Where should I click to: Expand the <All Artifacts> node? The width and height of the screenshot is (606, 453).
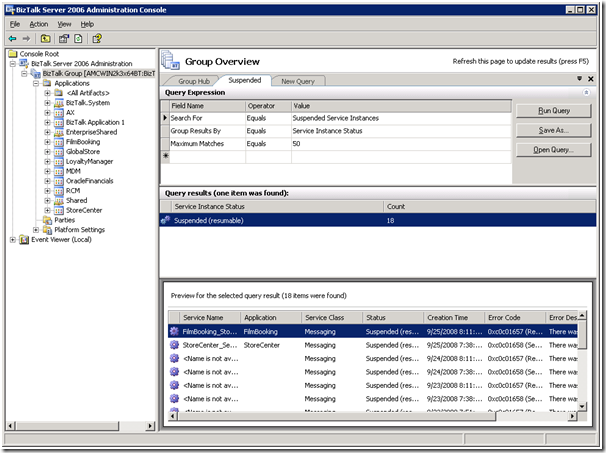click(47, 93)
